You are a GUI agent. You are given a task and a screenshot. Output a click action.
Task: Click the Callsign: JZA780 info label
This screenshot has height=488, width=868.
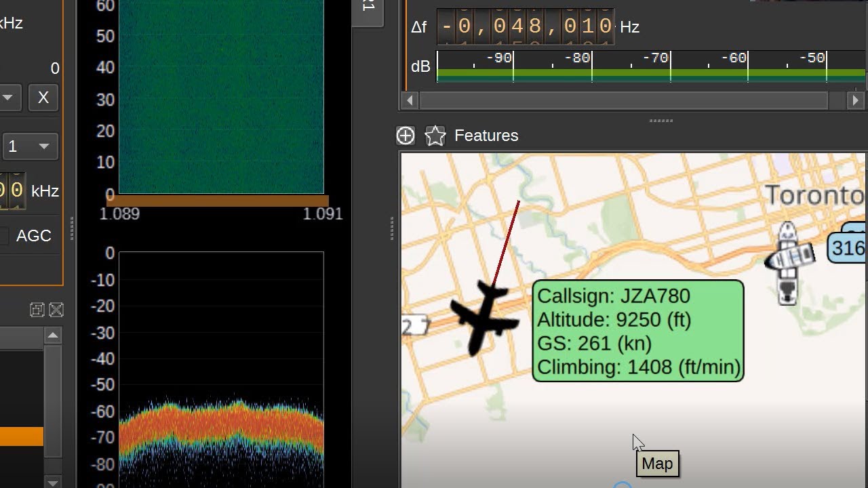614,296
